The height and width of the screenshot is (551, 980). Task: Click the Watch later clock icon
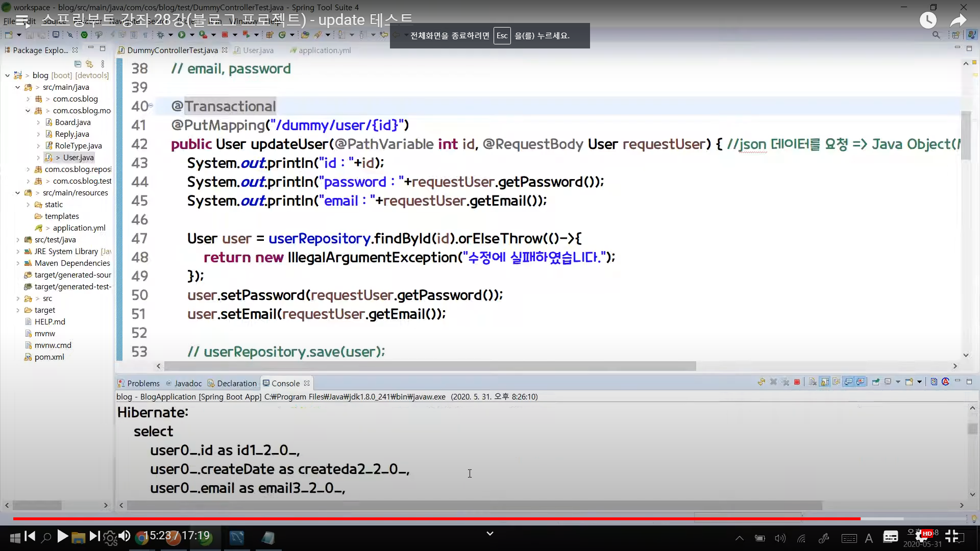coord(928,20)
